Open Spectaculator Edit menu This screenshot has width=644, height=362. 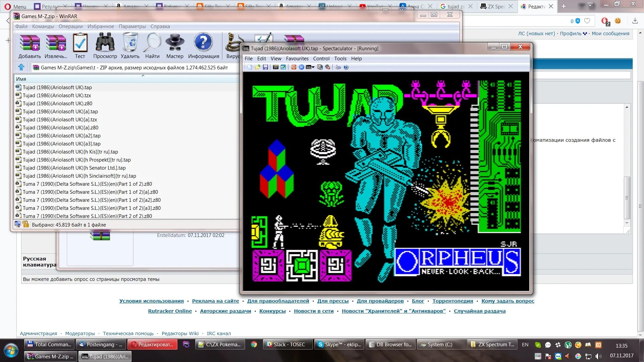pos(261,58)
